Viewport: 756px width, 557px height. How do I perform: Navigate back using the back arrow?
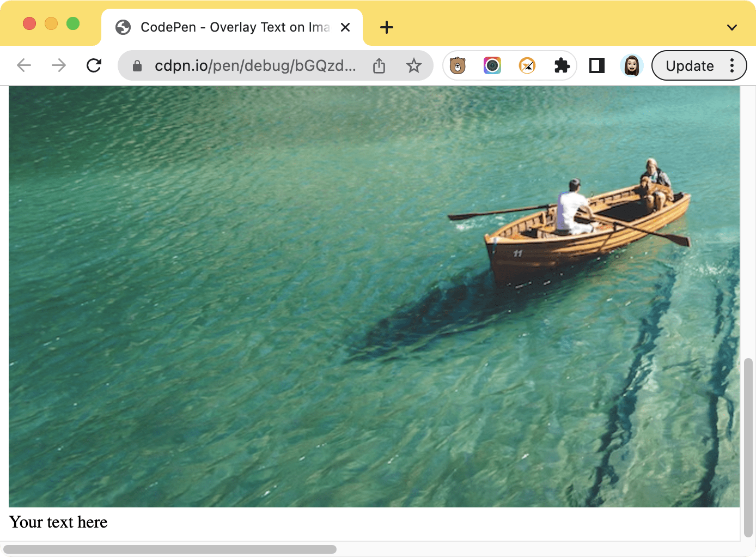[23, 65]
